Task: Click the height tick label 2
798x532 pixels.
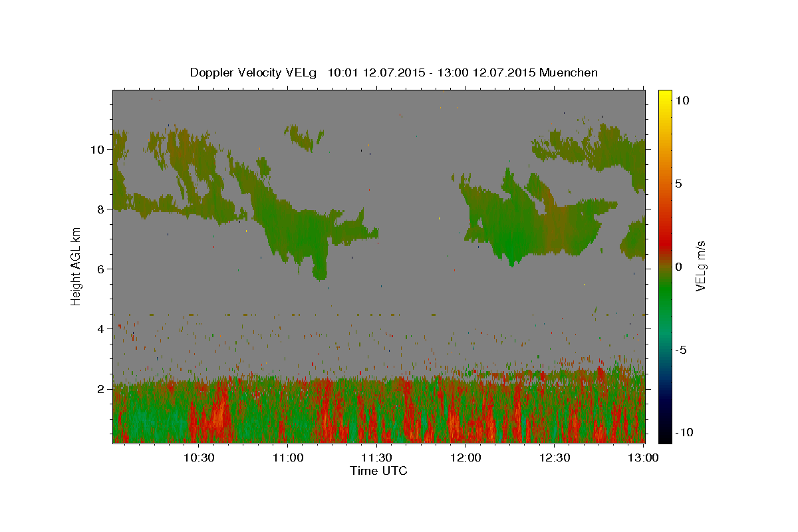Action: click(102, 389)
